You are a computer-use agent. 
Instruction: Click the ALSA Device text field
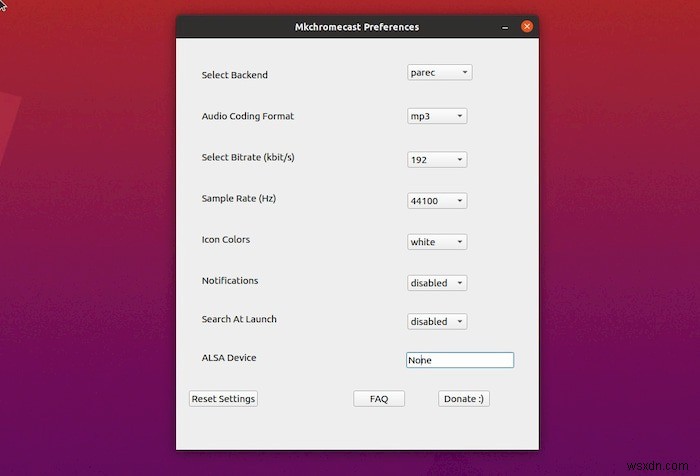(460, 360)
